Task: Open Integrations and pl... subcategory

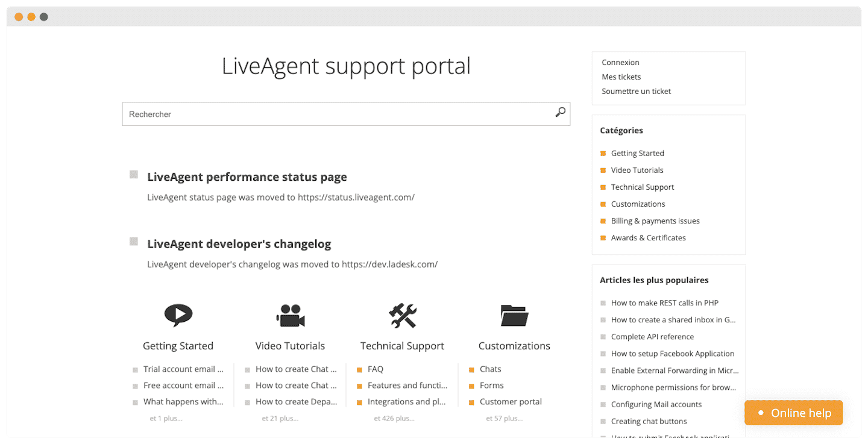Action: (x=407, y=402)
